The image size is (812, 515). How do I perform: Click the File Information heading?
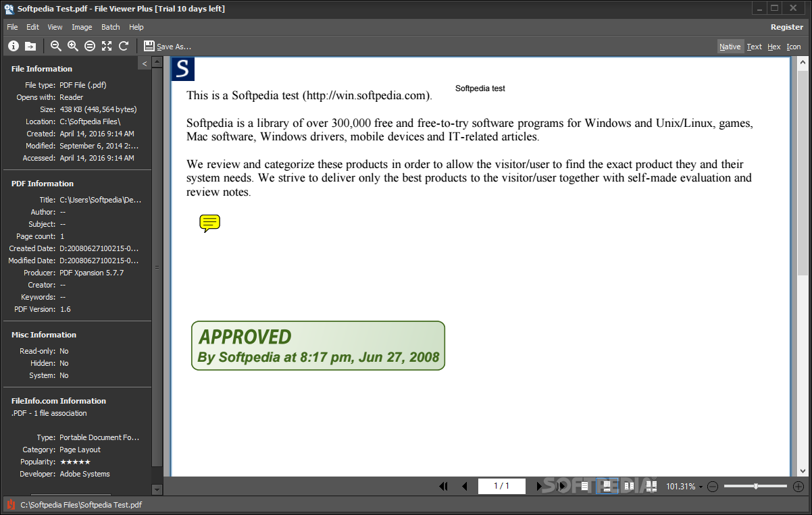coord(42,69)
